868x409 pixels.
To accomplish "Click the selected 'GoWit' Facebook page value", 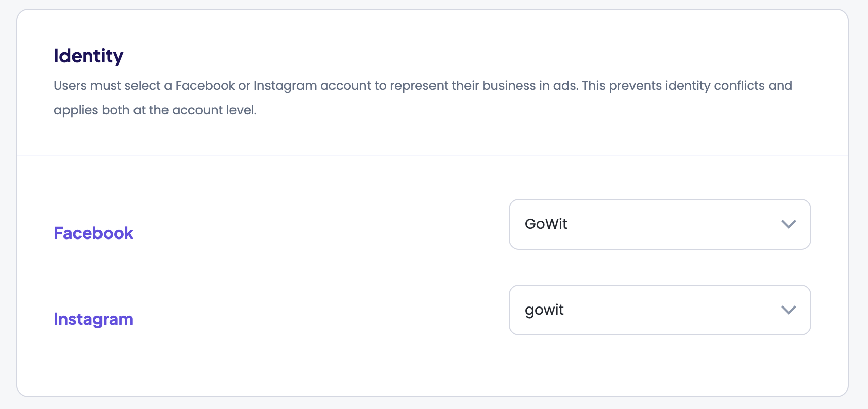I will tap(546, 224).
